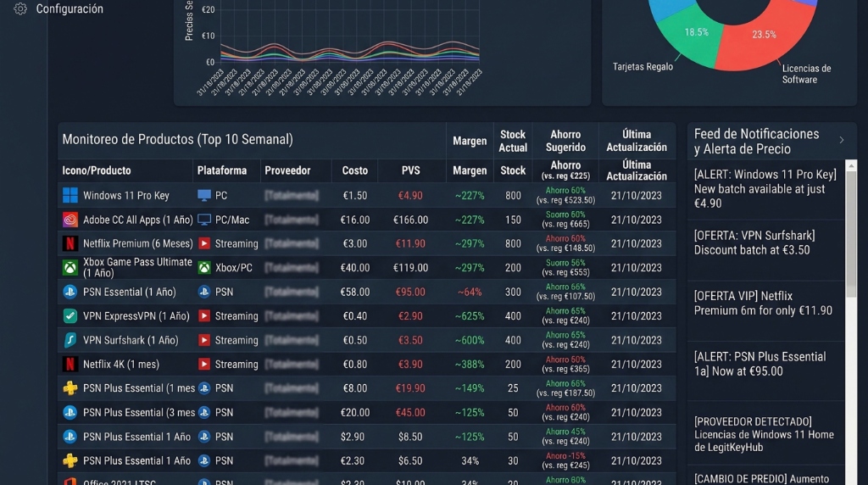
Task: Open the Configuración menu item
Action: pyautogui.click(x=70, y=8)
